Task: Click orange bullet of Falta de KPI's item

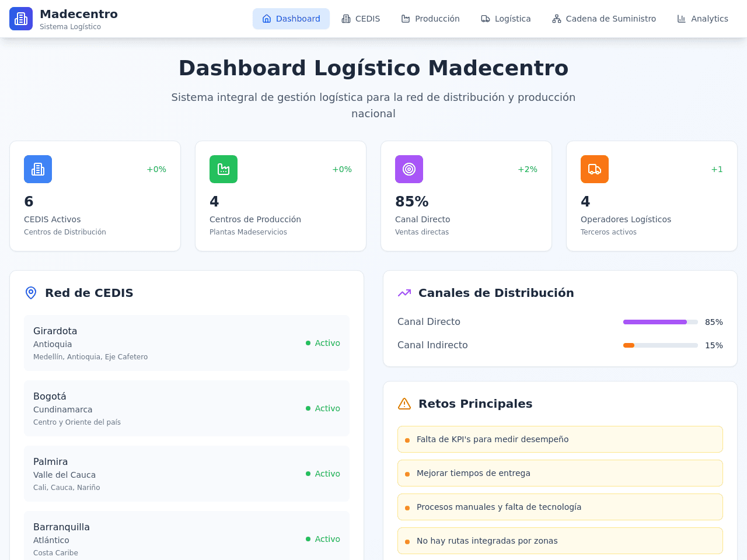Action: pos(407,440)
